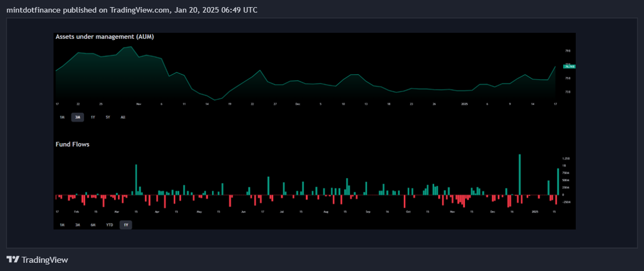
Task: Click the tallest green December fund flow bar
Action: [x=520, y=174]
